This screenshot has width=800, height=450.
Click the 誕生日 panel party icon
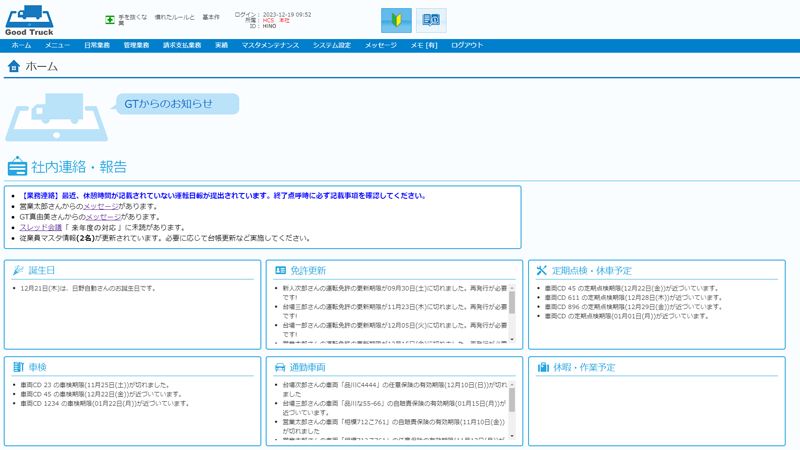17,271
